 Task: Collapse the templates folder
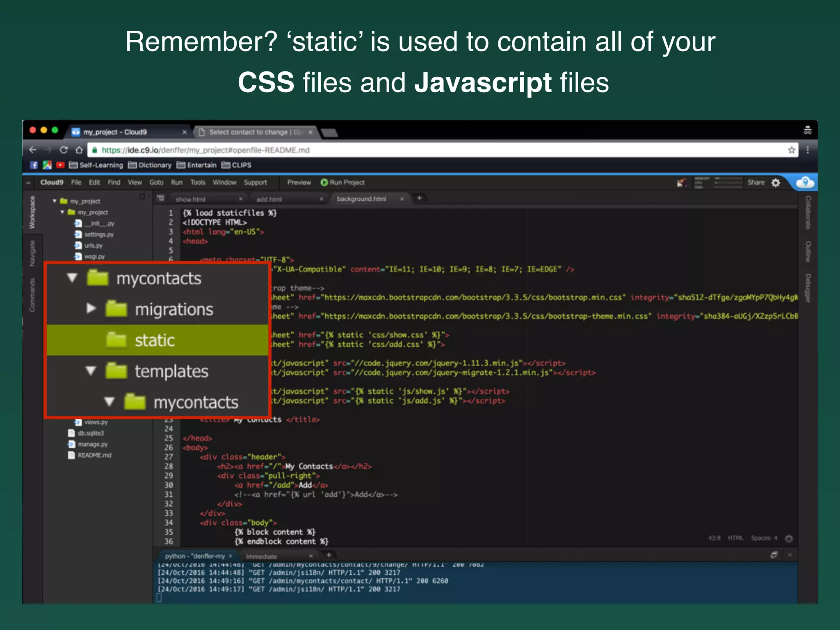click(x=91, y=372)
